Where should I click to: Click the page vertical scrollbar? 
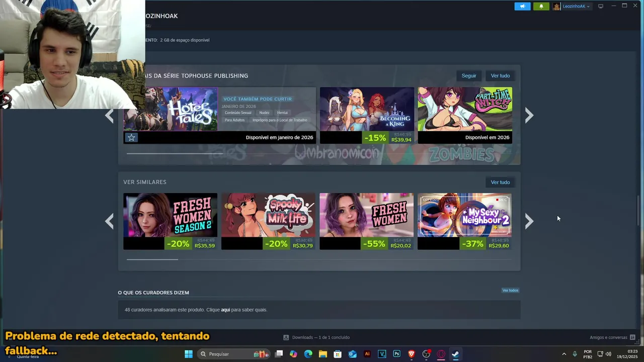coord(639,210)
